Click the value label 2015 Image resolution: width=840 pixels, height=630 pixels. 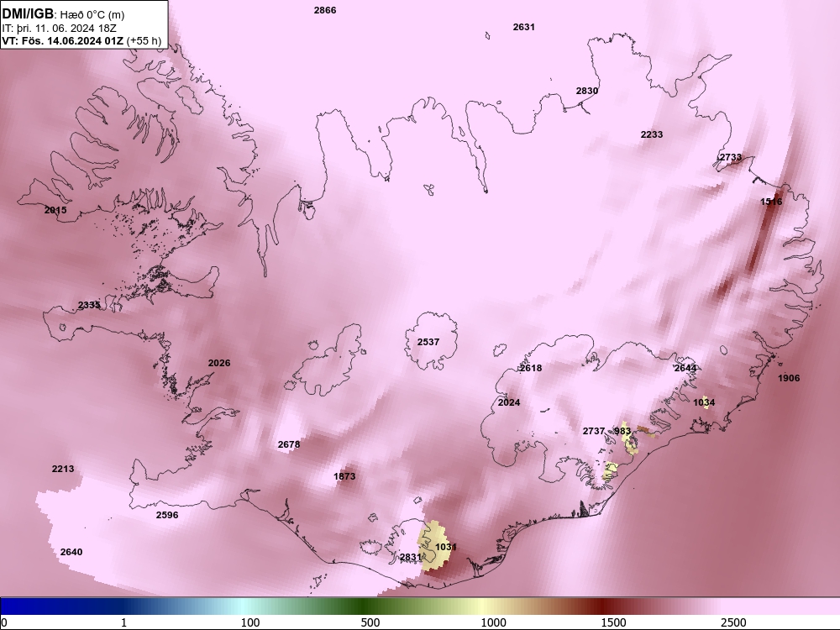click(x=55, y=210)
